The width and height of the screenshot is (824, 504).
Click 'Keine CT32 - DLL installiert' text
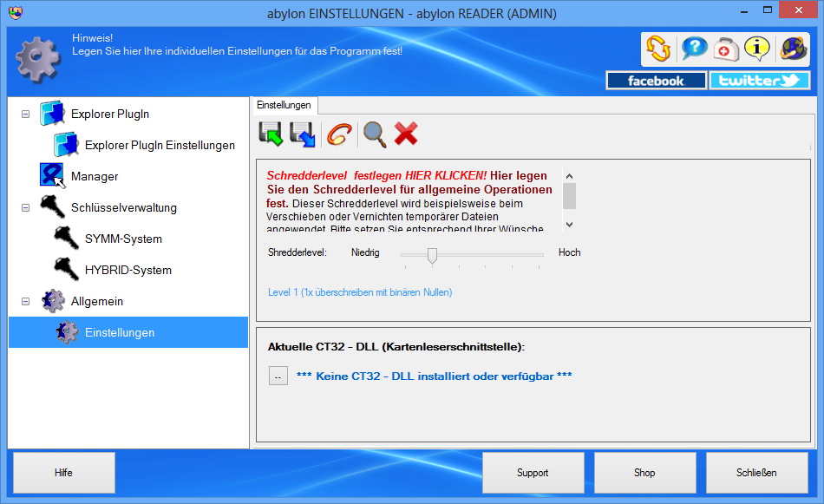pos(434,376)
